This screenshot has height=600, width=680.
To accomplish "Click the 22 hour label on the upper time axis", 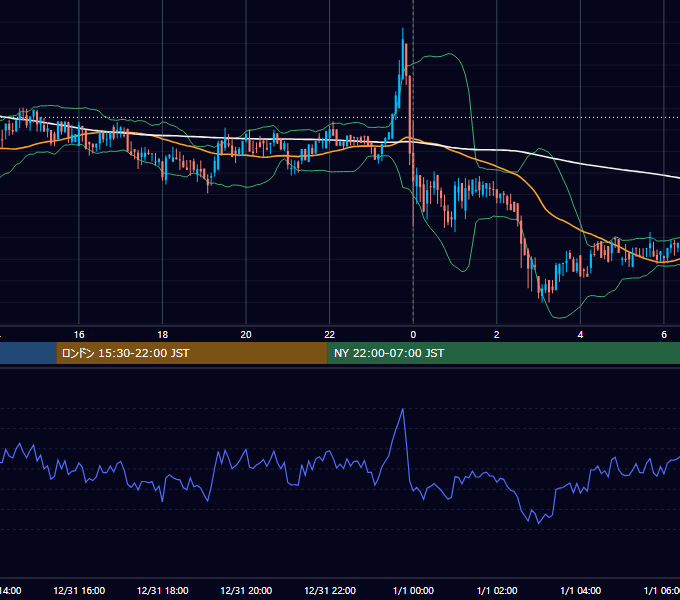I will pos(330,335).
